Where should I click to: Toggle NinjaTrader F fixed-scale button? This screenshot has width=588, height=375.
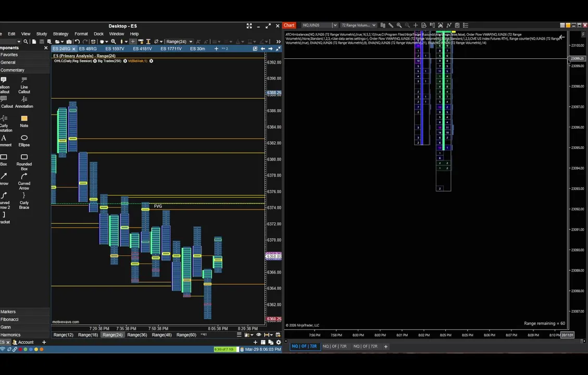[x=583, y=34]
